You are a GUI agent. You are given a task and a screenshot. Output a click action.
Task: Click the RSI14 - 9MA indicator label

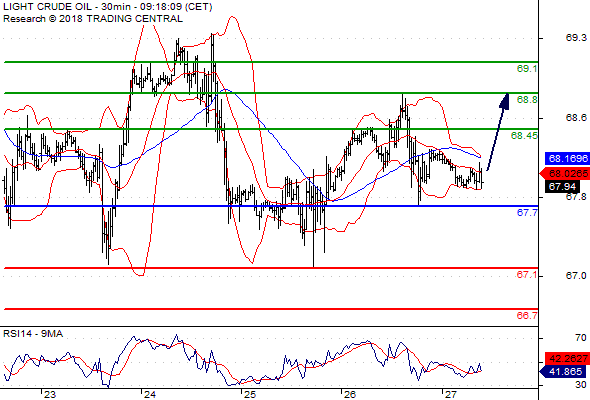click(x=33, y=334)
